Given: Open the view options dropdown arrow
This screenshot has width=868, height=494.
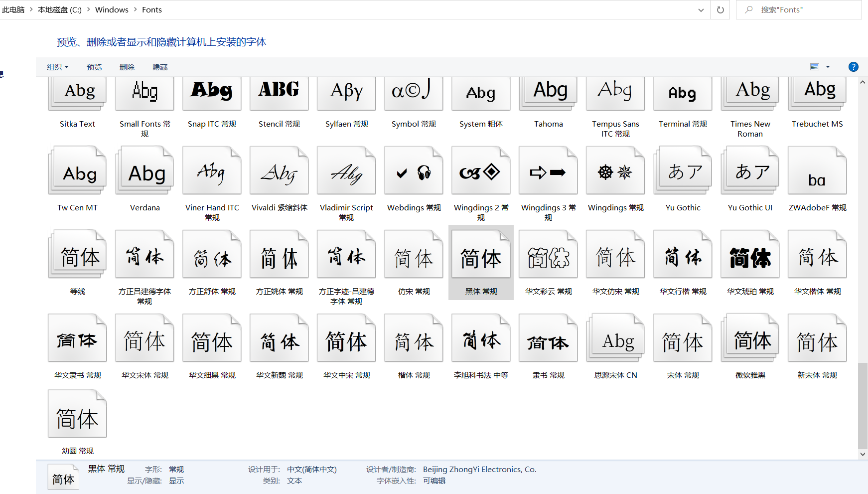Looking at the screenshot, I should coord(828,66).
